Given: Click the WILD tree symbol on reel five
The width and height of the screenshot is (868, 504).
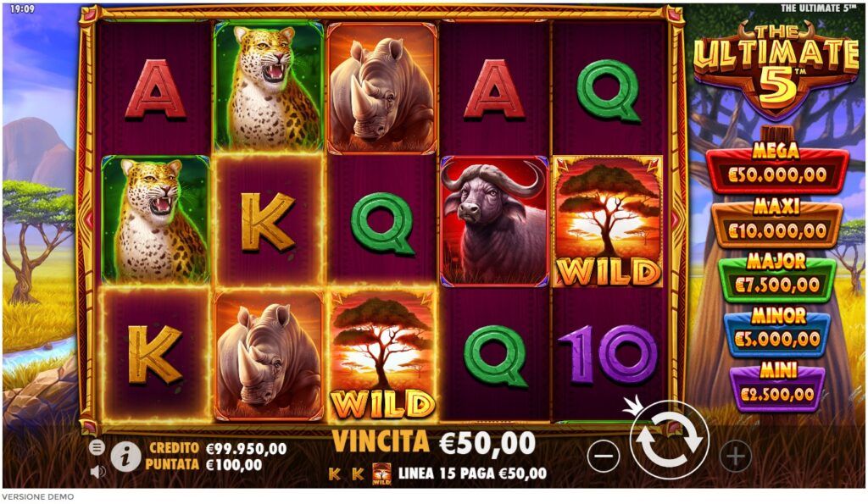Looking at the screenshot, I should [x=607, y=221].
